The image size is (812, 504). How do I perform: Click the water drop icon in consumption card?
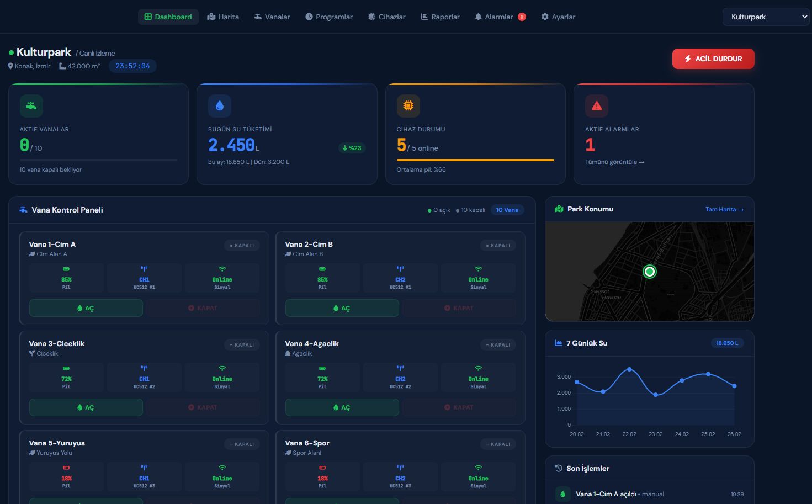tap(220, 106)
